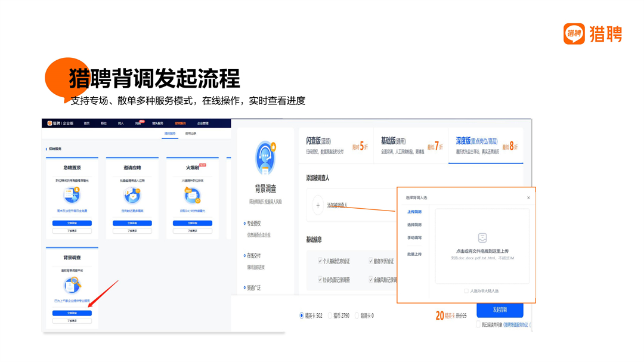Open 沟通 in the top navigation
644x362 pixels.
pos(138,123)
